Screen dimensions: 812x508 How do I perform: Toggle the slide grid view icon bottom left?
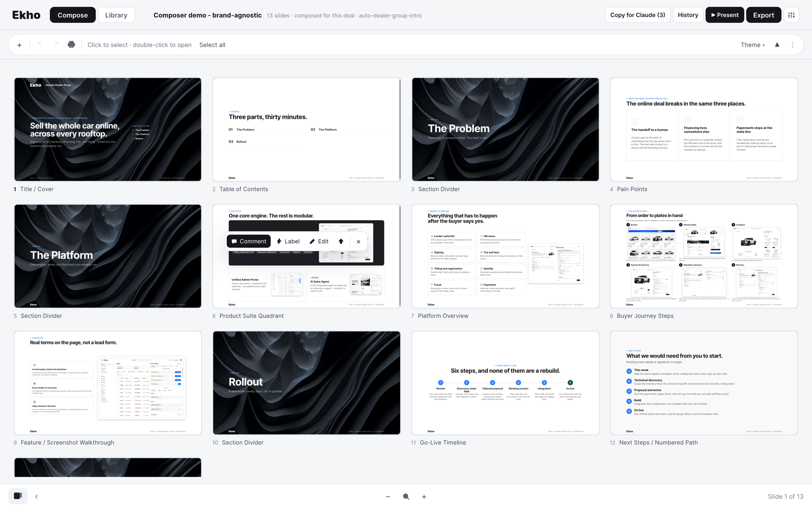coord(18,496)
